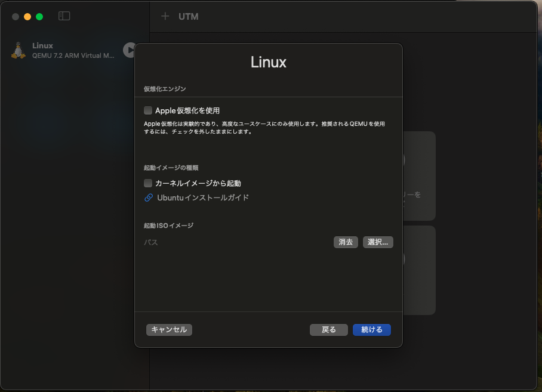Click the Tux penguin icon in the sidebar
542x392 pixels.
click(x=19, y=50)
